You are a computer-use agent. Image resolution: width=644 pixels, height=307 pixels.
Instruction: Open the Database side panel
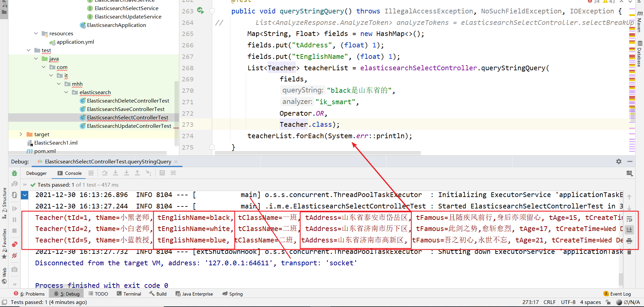coord(640,54)
